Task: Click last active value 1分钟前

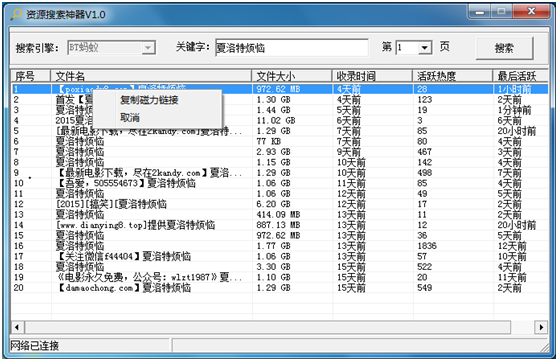Action: point(514,110)
